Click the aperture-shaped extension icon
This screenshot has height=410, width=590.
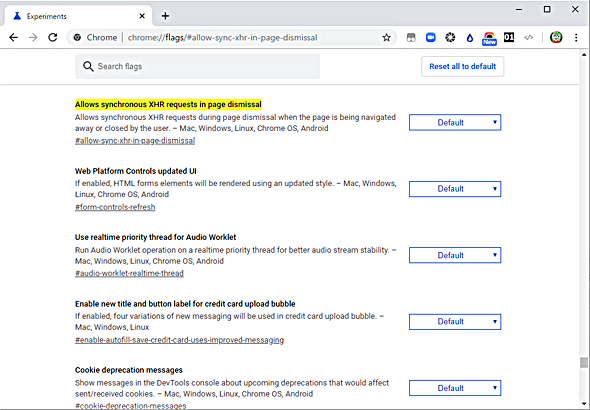[x=450, y=37]
